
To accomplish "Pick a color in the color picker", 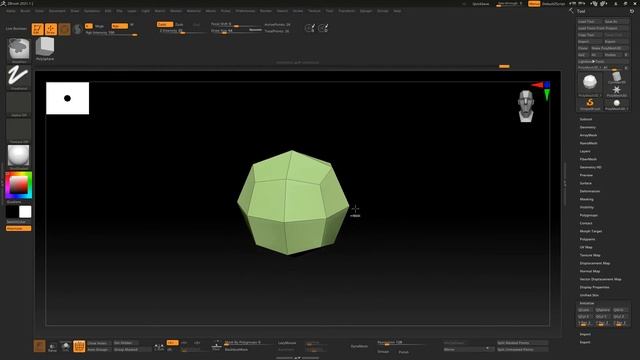I will tap(18, 185).
